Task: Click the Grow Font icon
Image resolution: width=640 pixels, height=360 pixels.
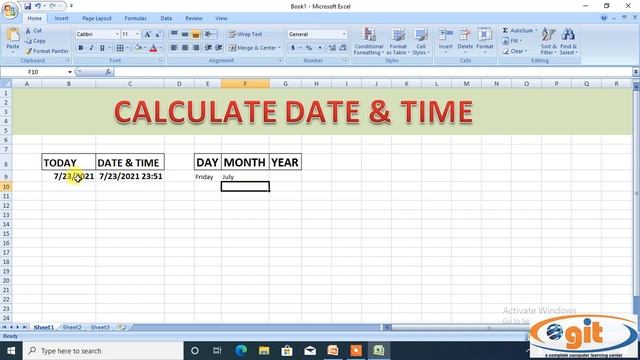Action: (x=148, y=34)
